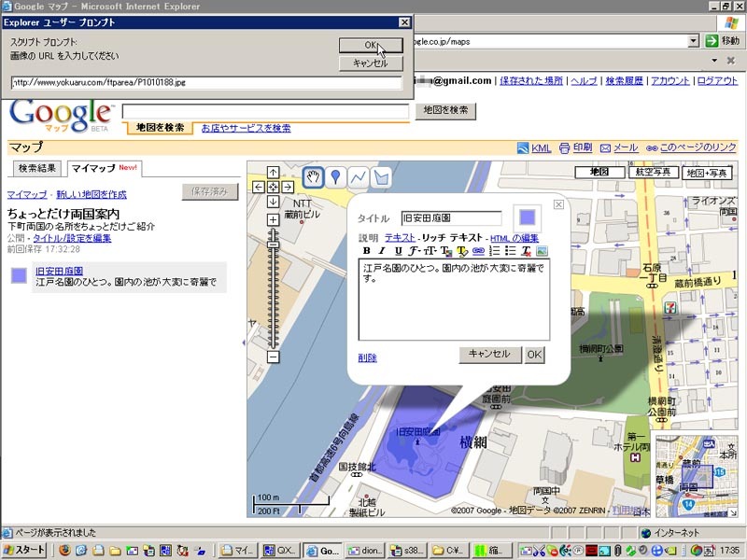Apply underline formatting in the description editor
The image size is (747, 560).
[399, 250]
